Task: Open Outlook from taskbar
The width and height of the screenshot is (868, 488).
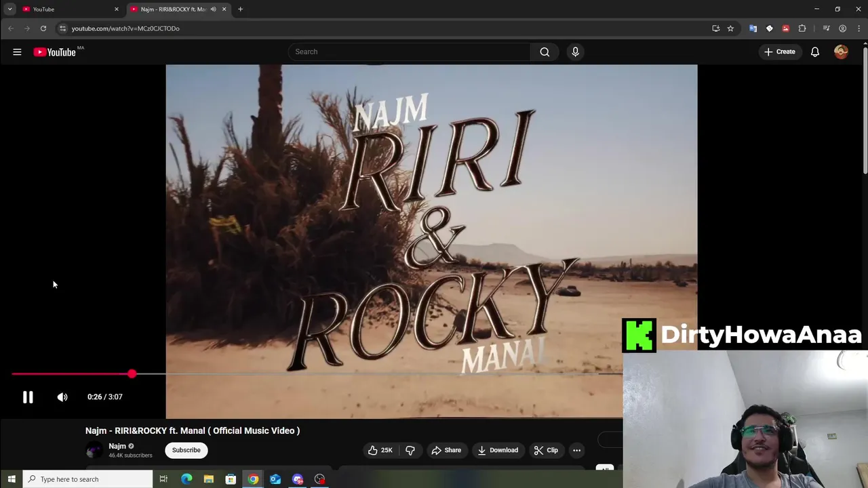Action: pyautogui.click(x=275, y=479)
